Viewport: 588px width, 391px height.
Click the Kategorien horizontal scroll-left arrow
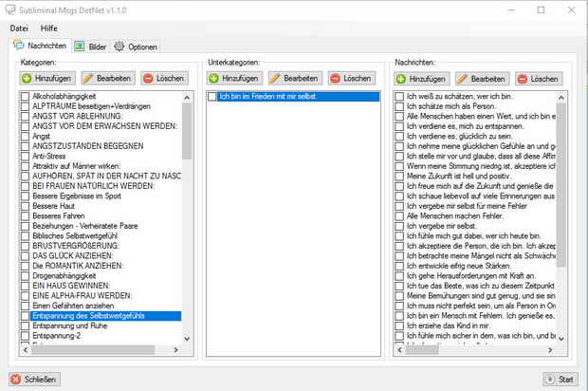coord(26,350)
